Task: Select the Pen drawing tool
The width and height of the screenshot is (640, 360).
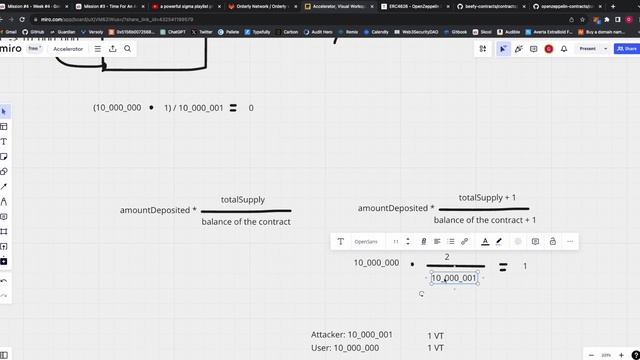Action: click(4, 202)
